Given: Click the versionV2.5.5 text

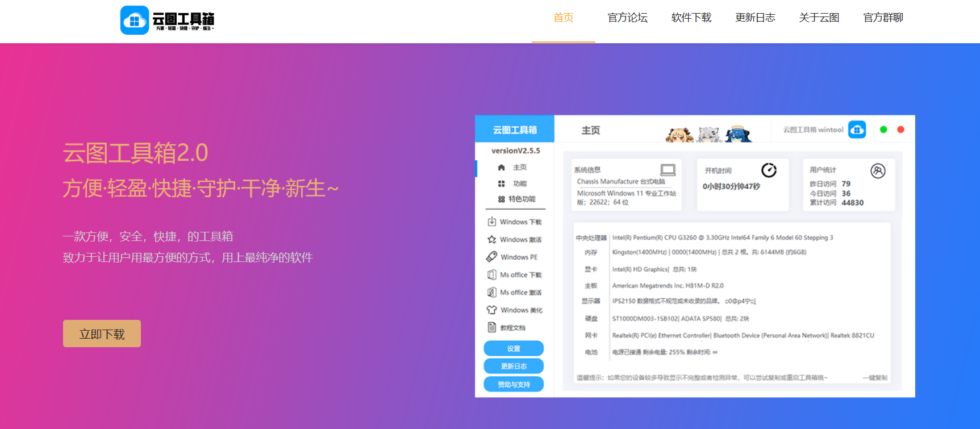Looking at the screenshot, I should pos(516,151).
